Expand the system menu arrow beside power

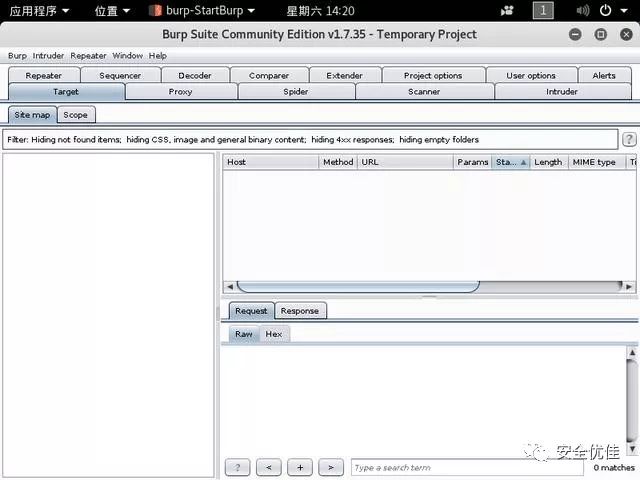click(624, 11)
